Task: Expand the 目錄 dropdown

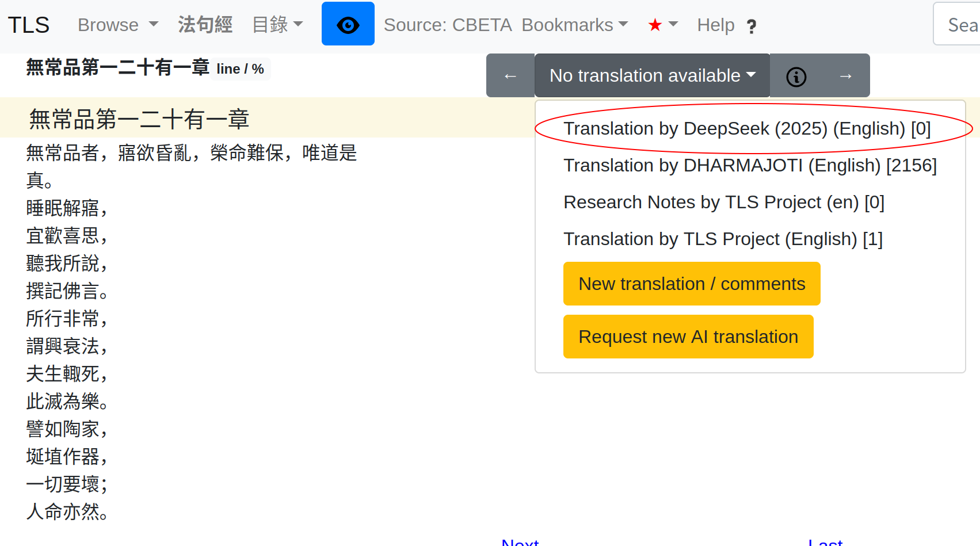Action: (277, 25)
